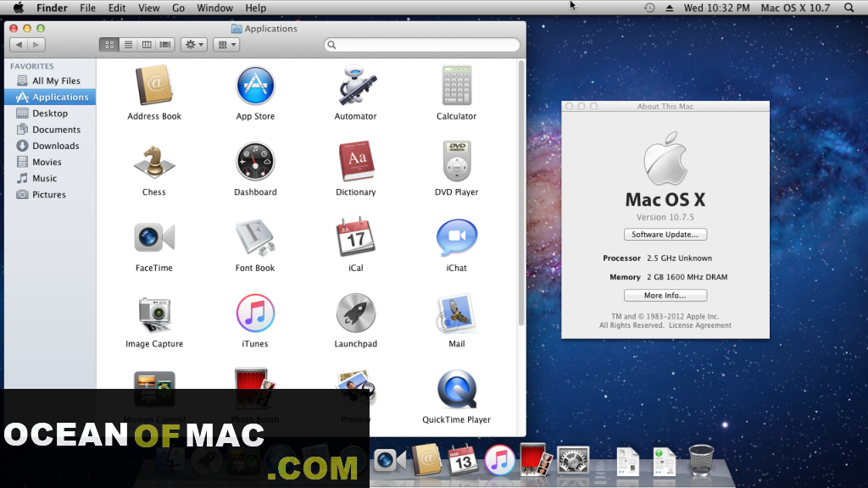Switch Finder to list view
This screenshot has width=868, height=488.
click(x=128, y=45)
